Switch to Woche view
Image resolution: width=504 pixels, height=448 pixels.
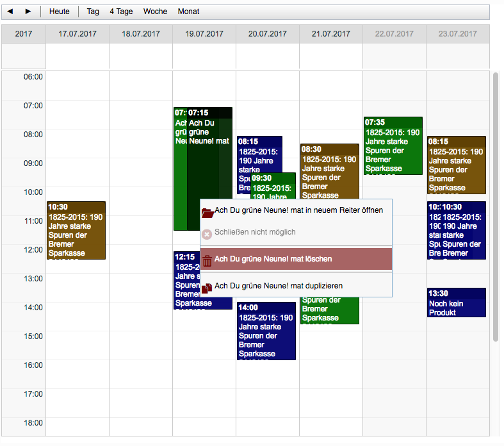(x=155, y=12)
